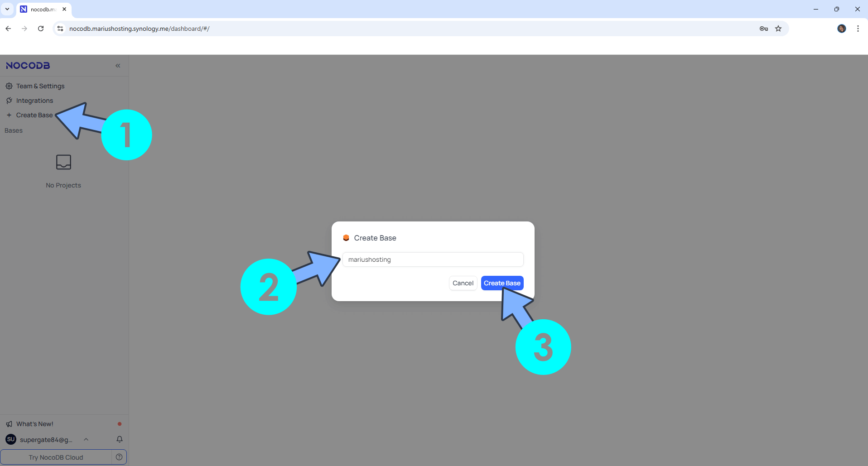
Task: Reload the current page
Action: (x=41, y=29)
